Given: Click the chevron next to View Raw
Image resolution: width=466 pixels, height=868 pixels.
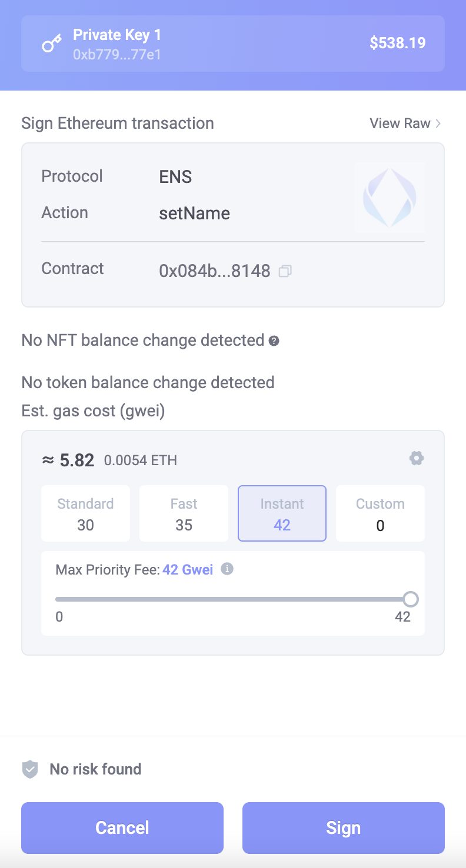Looking at the screenshot, I should (x=438, y=123).
